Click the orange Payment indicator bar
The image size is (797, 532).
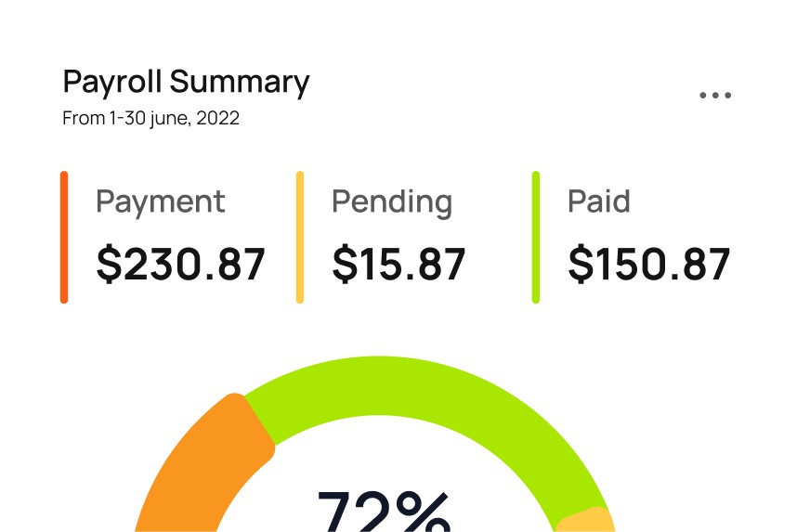(64, 238)
